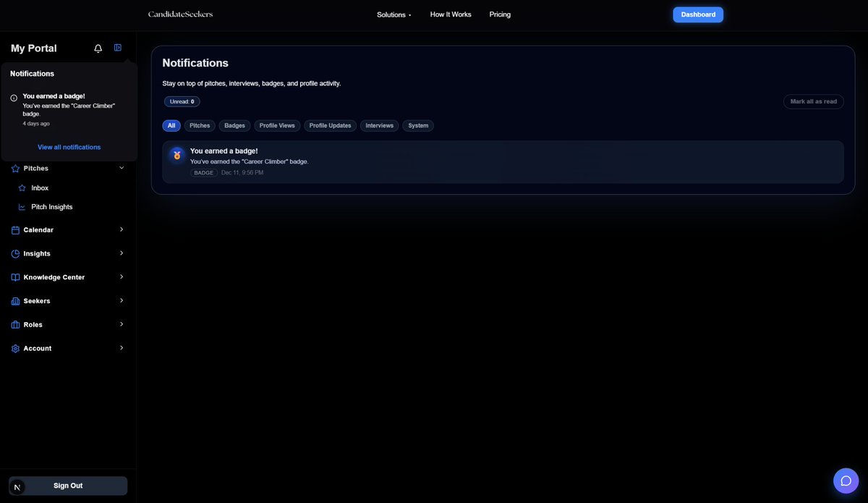Viewport: 868px width, 503px height.
Task: Click the Pitch Insights chart icon
Action: pos(22,207)
